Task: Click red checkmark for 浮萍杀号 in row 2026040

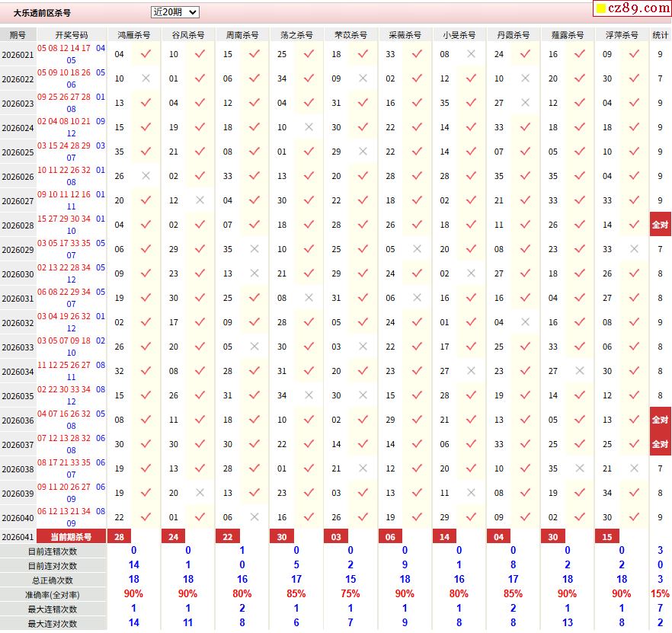Action: coord(634,517)
